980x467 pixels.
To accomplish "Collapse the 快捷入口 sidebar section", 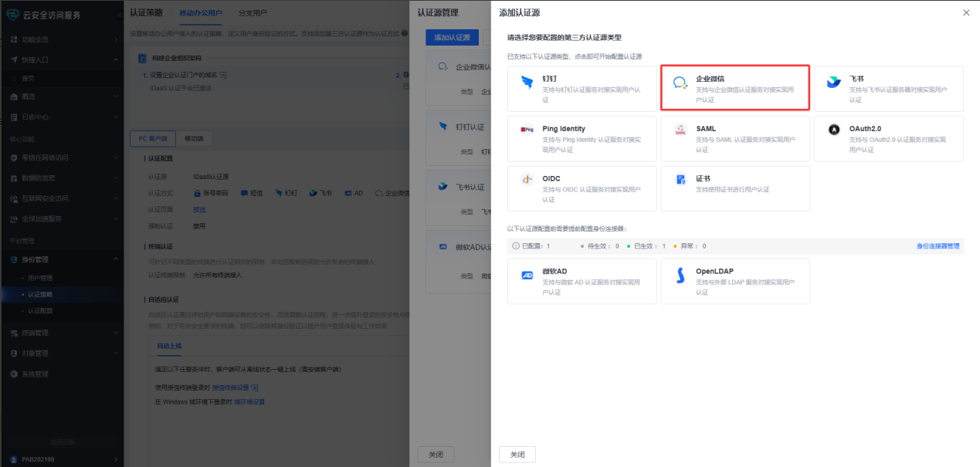I will pos(116,59).
